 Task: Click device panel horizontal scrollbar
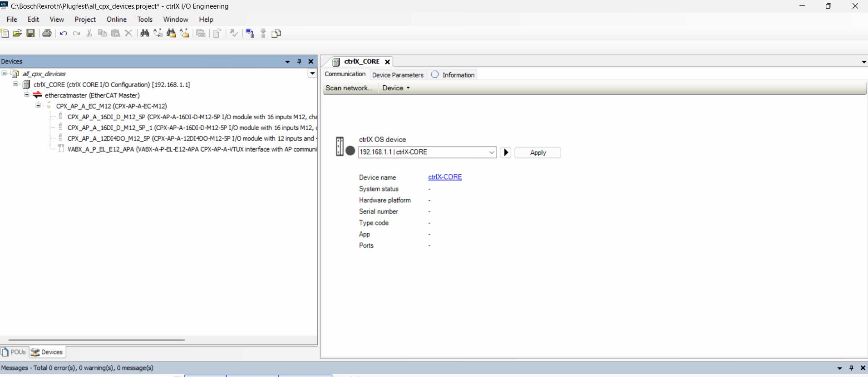tap(96, 340)
